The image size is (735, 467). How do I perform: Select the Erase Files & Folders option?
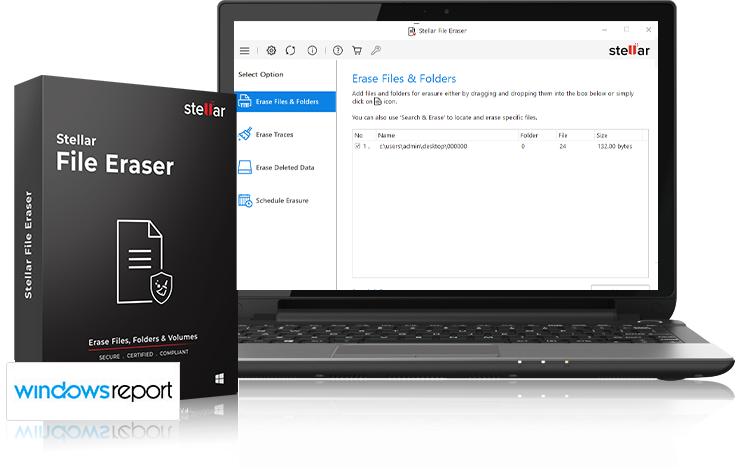(x=285, y=102)
